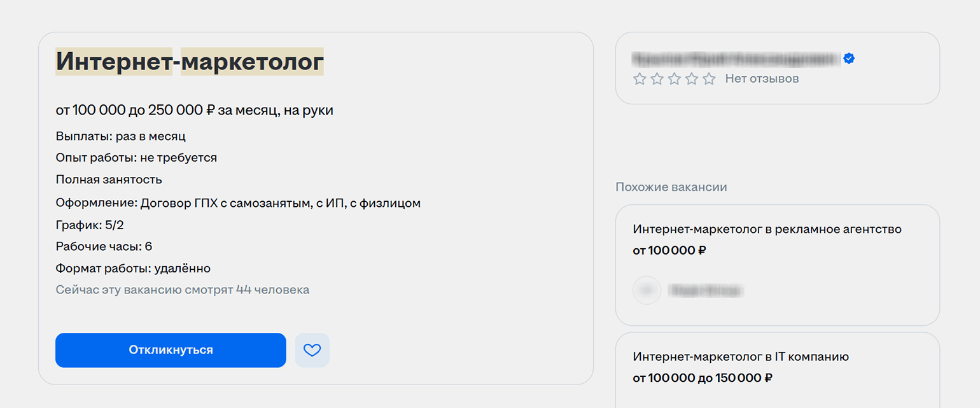Open the blurred employer name profile
This screenshot has height=408, width=980.
click(x=735, y=59)
